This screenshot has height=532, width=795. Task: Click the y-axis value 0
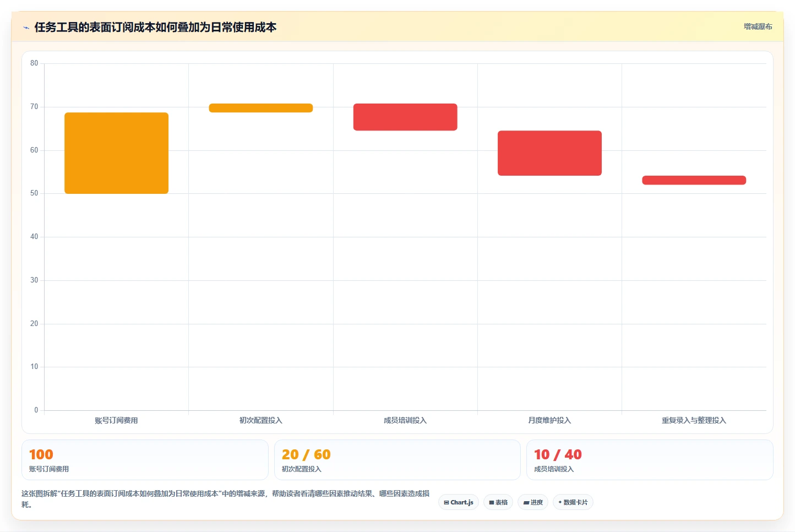[36, 410]
